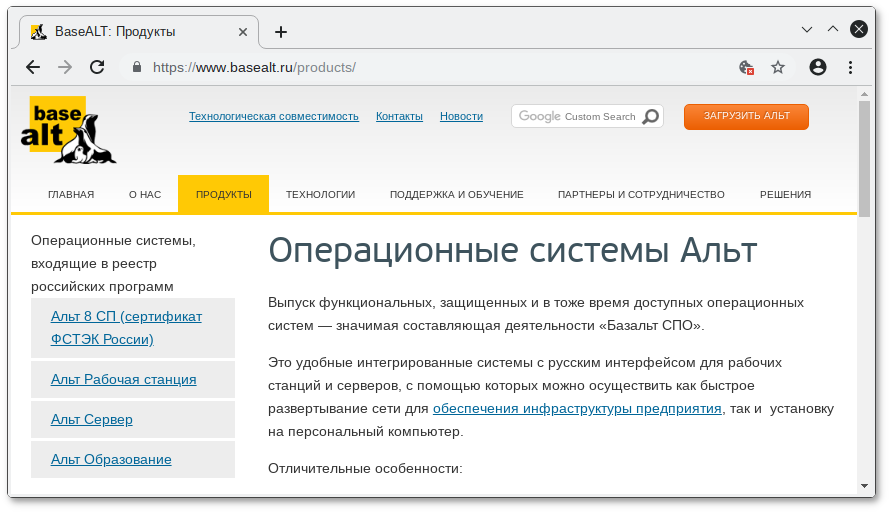The image size is (889, 512).
Task: Open the Альт Сервер link
Action: click(92, 420)
